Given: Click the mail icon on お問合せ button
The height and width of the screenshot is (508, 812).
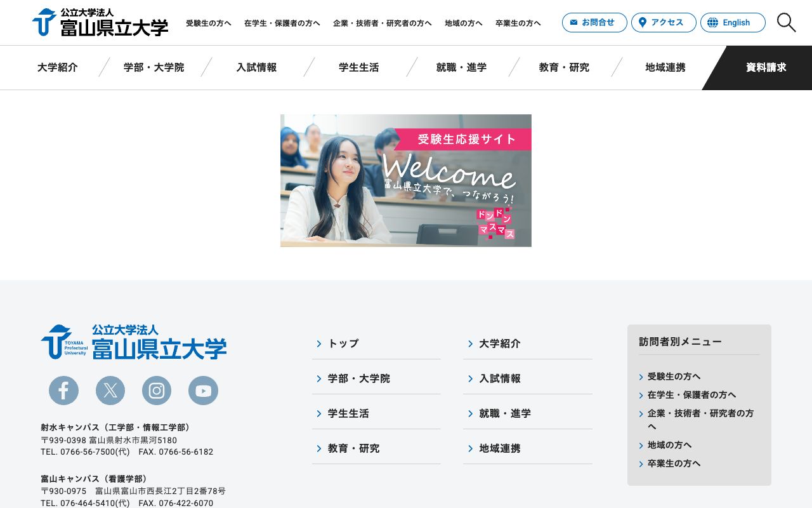Looking at the screenshot, I should pyautogui.click(x=575, y=22).
